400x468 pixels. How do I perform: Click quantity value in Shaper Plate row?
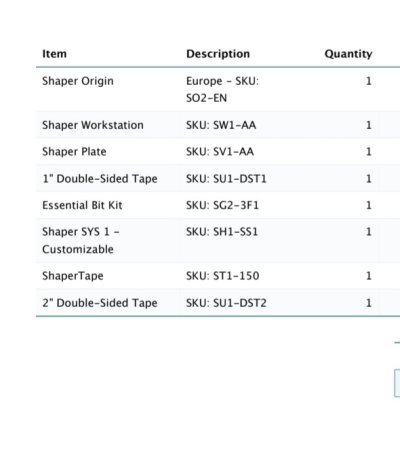(368, 152)
